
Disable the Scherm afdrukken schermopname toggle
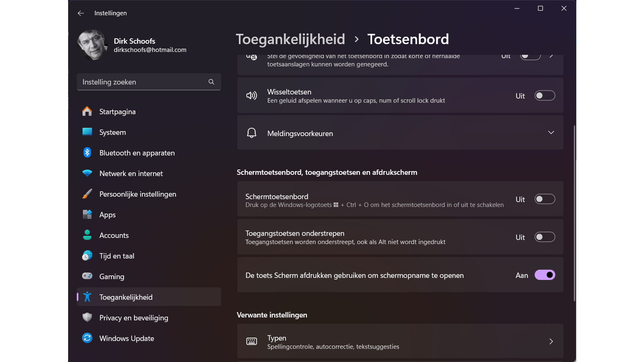coord(545,275)
